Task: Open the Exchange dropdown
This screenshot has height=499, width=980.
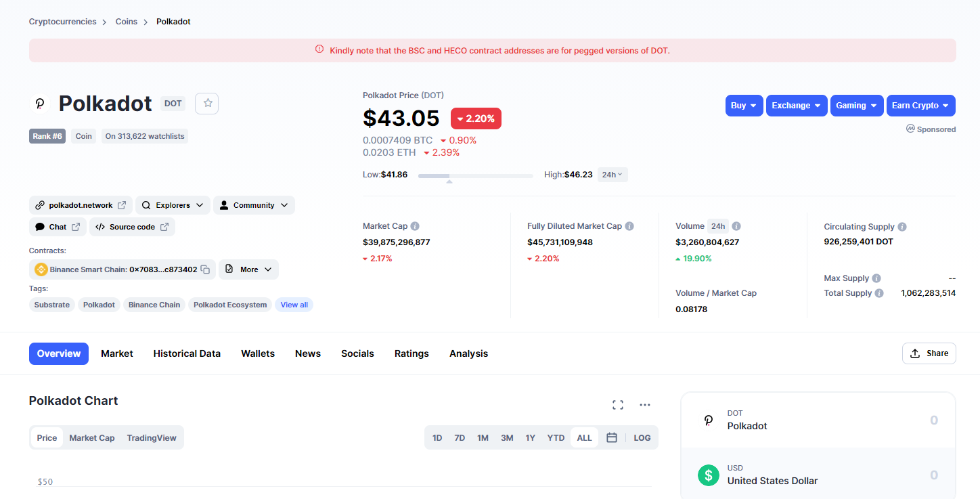Action: pos(797,106)
